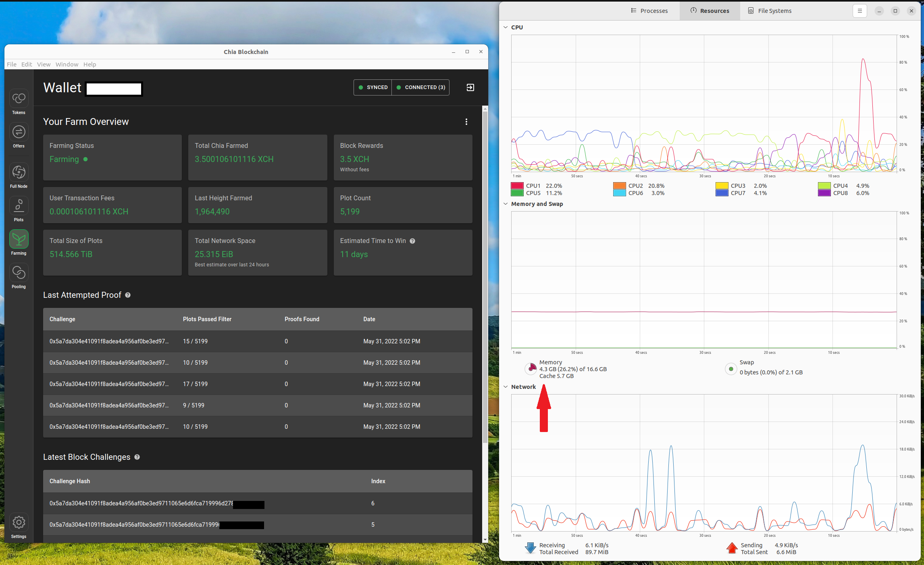Image resolution: width=924 pixels, height=565 pixels.
Task: Click the red Sending arrow icon
Action: tap(732, 548)
